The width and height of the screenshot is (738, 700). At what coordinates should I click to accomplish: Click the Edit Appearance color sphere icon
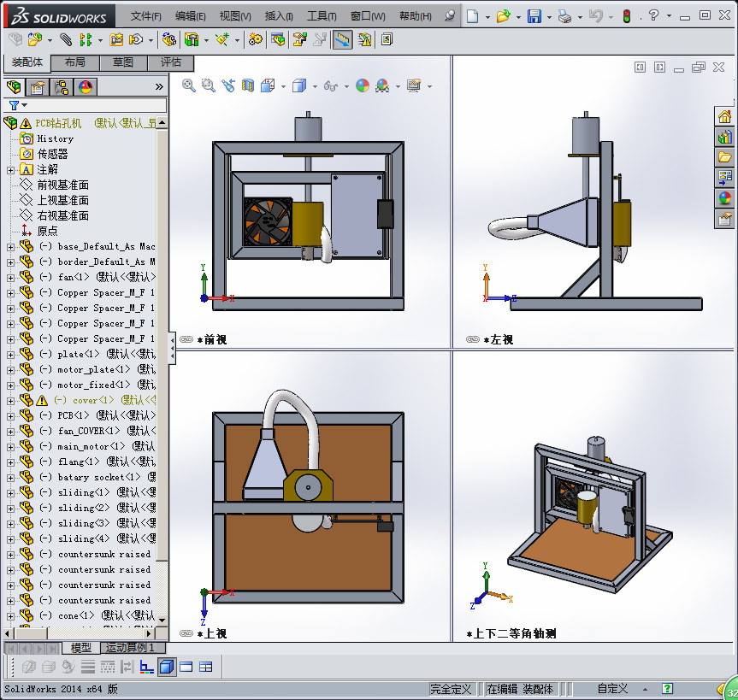coord(363,85)
